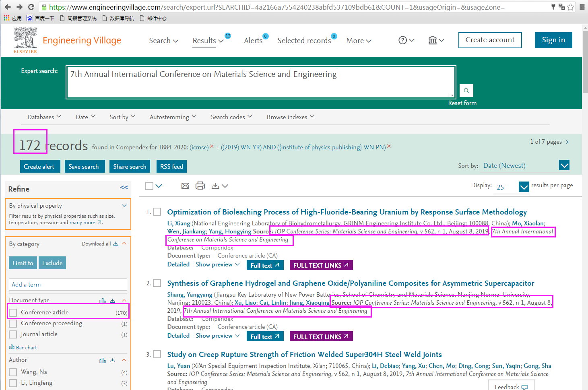Open the Date dropdown
The image size is (588, 390).
pos(85,117)
